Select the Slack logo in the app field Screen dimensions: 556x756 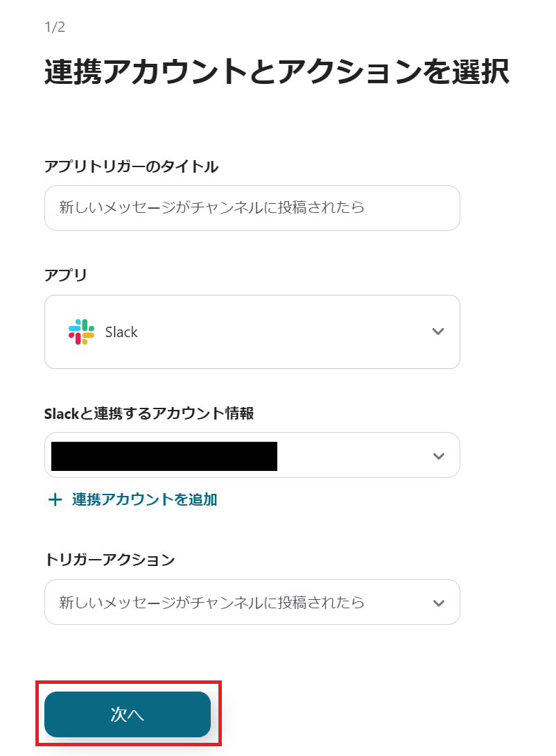pyautogui.click(x=79, y=332)
